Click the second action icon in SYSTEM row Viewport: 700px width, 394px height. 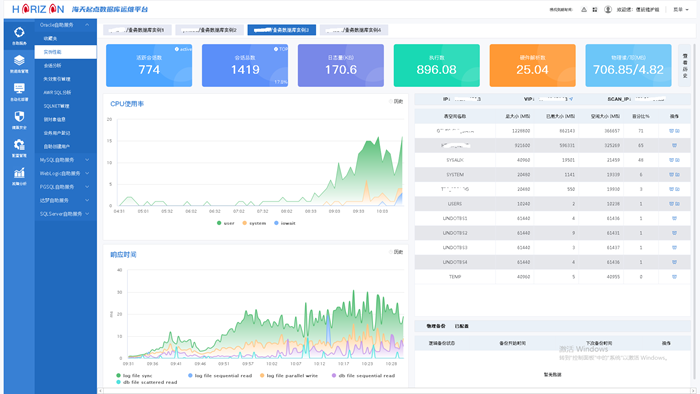pos(677,174)
